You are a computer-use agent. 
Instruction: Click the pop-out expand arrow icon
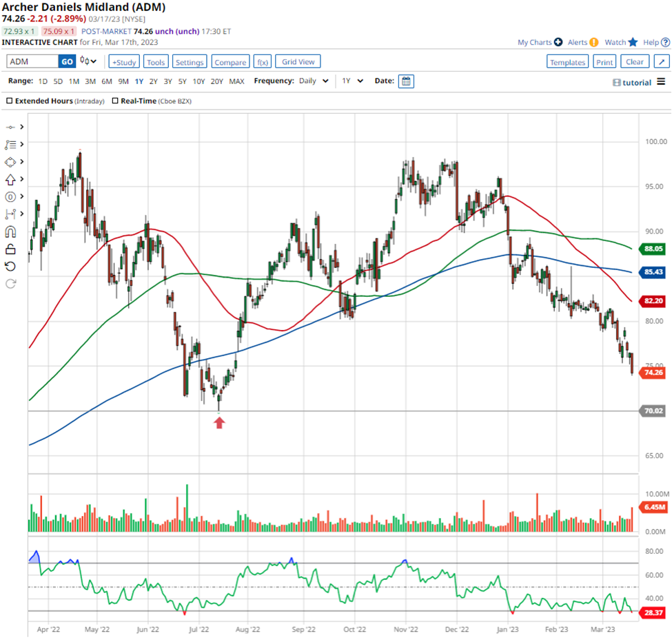(662, 62)
